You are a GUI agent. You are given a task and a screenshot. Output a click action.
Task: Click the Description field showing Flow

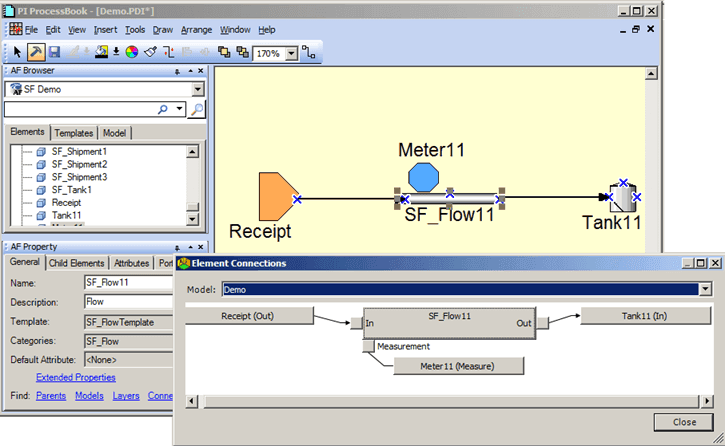(129, 302)
